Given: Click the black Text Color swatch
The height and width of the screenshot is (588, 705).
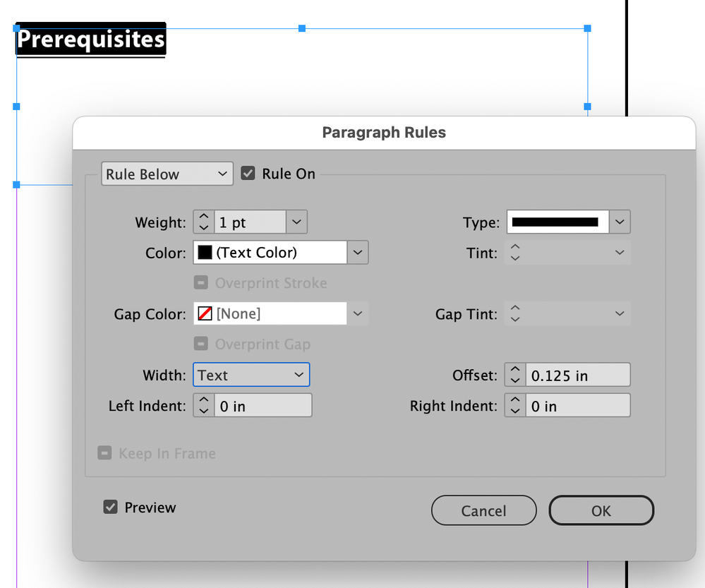Looking at the screenshot, I should (x=205, y=253).
